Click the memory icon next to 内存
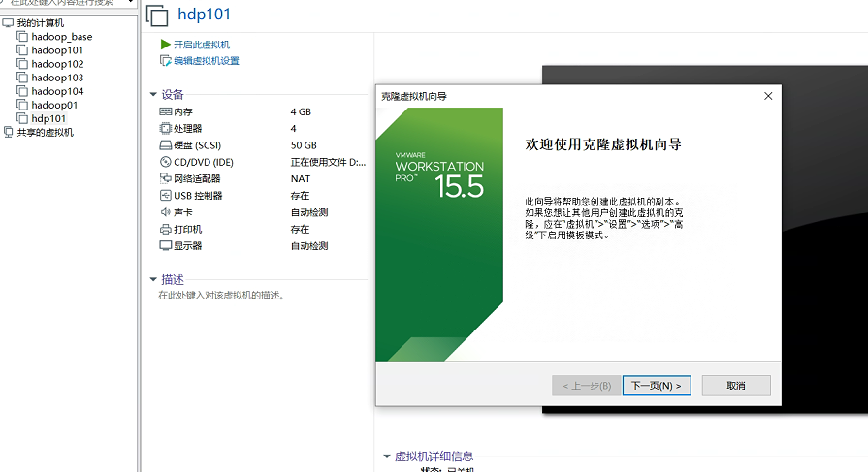The height and width of the screenshot is (472, 868). click(165, 111)
